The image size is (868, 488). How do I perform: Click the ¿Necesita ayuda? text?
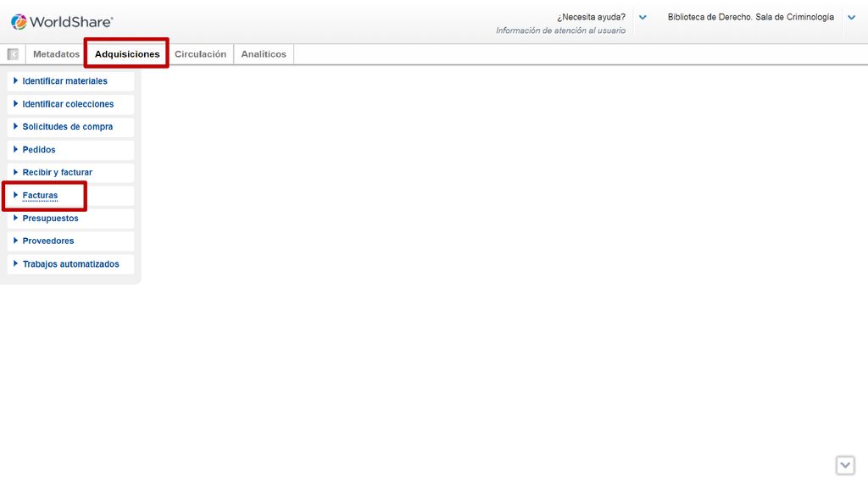591,17
